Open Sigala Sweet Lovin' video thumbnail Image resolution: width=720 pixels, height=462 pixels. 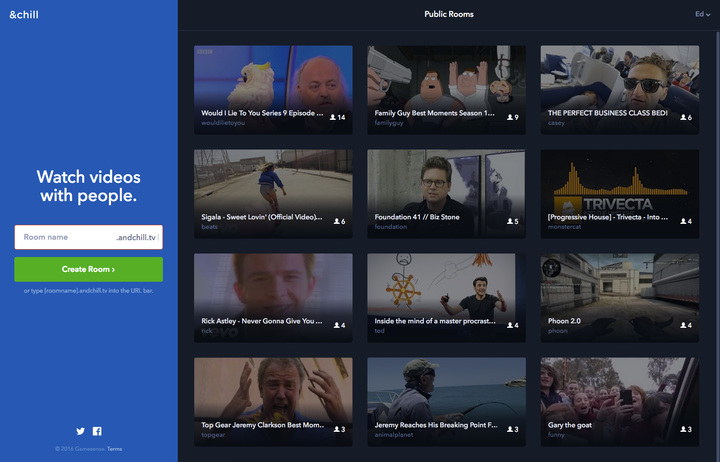(273, 194)
